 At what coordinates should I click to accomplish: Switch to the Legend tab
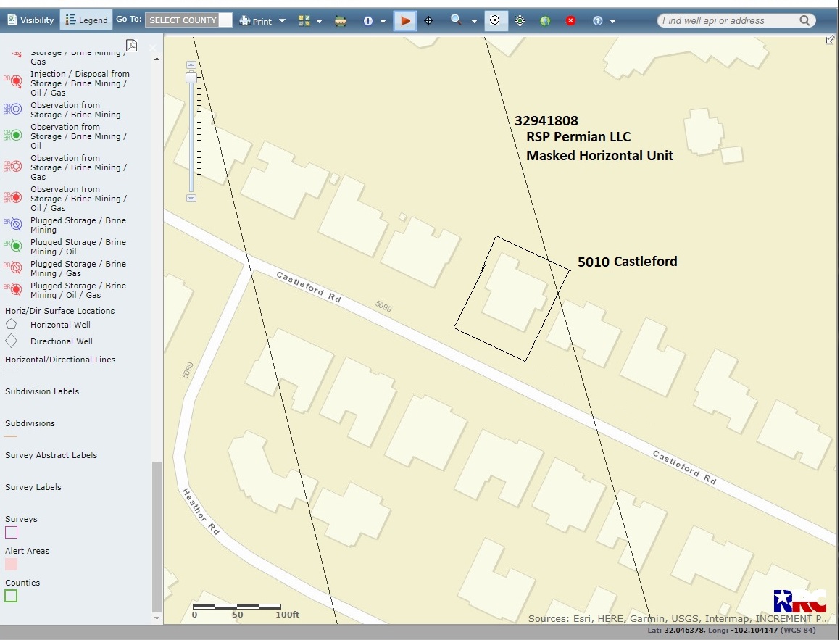tap(86, 20)
